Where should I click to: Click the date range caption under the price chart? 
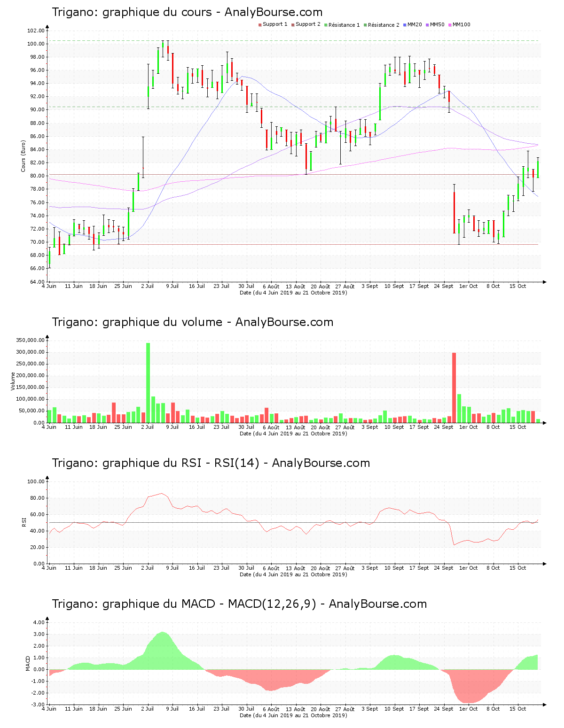pos(293,293)
